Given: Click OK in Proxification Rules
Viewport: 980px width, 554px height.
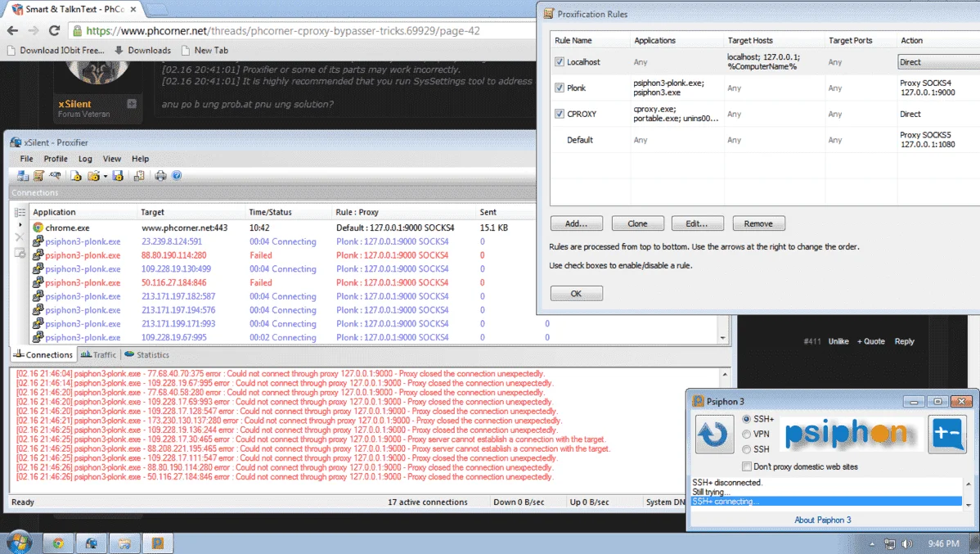Looking at the screenshot, I should [x=576, y=293].
